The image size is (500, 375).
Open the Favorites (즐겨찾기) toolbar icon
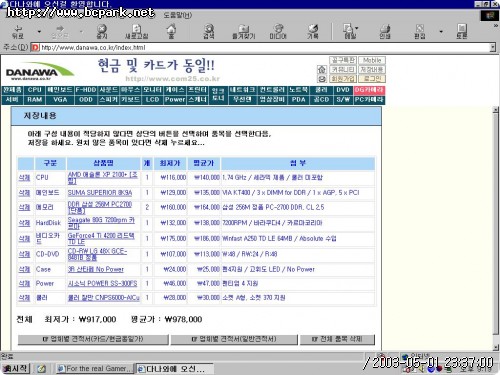tap(244, 32)
